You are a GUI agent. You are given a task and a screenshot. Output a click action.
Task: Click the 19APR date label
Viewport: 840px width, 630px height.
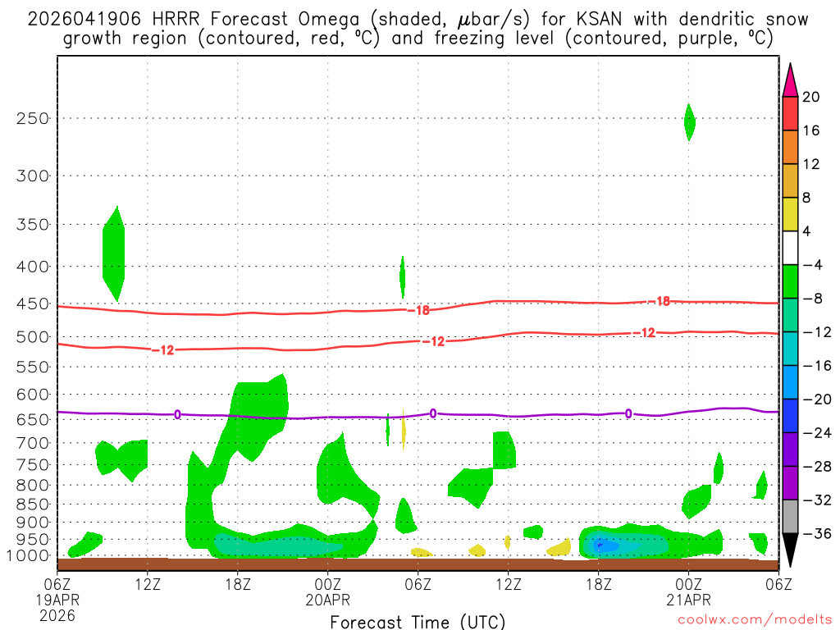tap(57, 600)
